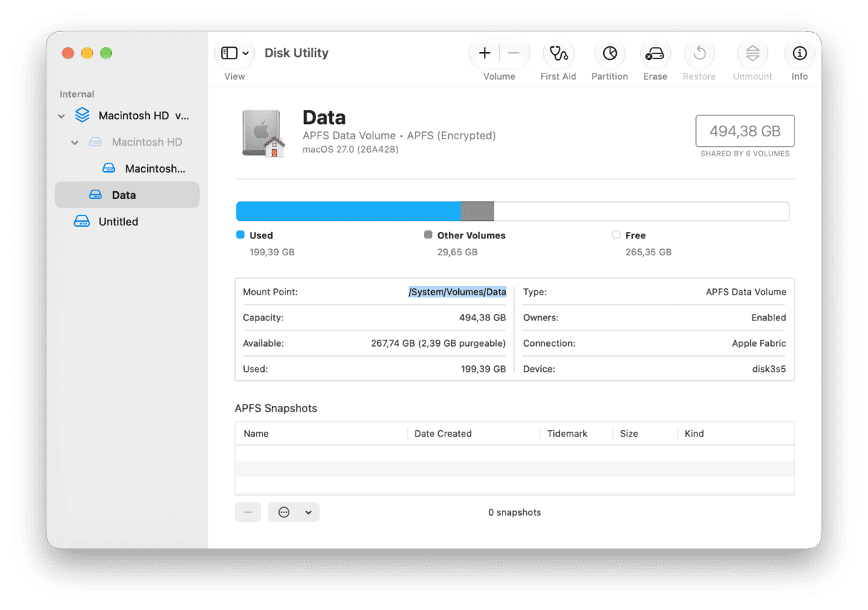Click the 0 snapshots status text
This screenshot has height=610, width=868.
coord(515,512)
